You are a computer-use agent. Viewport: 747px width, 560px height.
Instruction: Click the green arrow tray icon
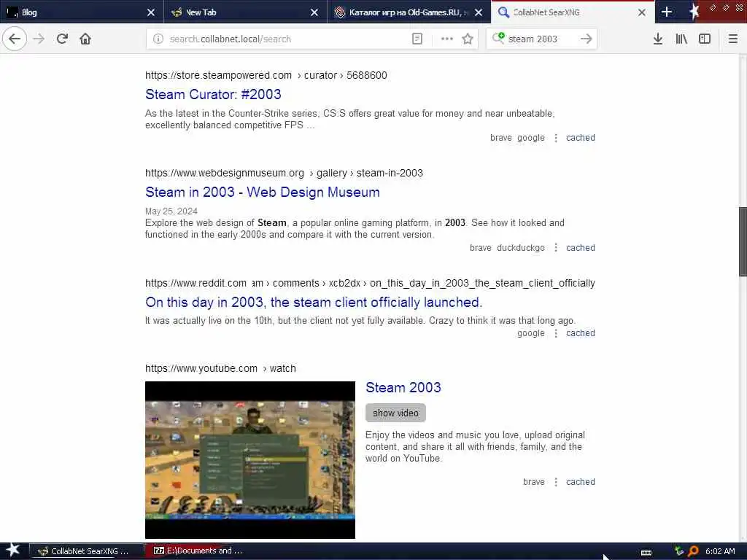tap(679, 551)
